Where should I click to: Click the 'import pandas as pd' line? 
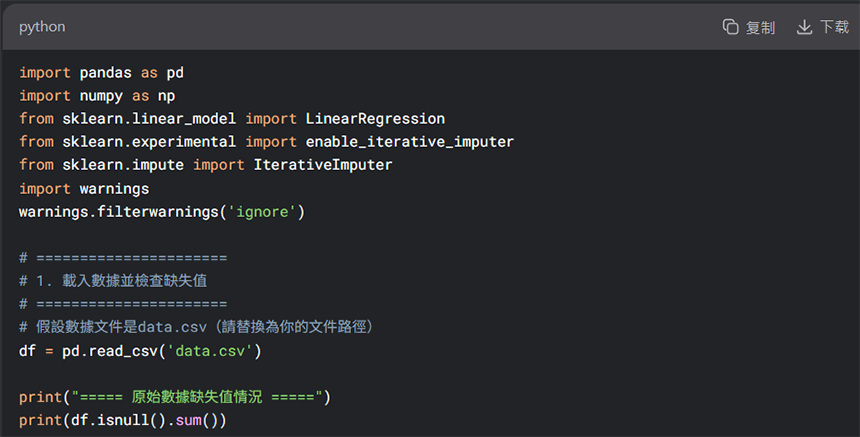click(x=101, y=73)
